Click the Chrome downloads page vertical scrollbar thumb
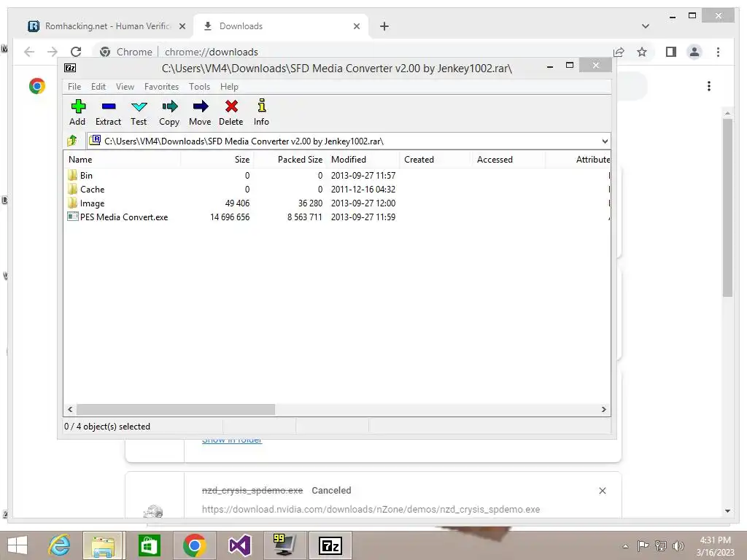Image resolution: width=747 pixels, height=560 pixels. point(727,208)
